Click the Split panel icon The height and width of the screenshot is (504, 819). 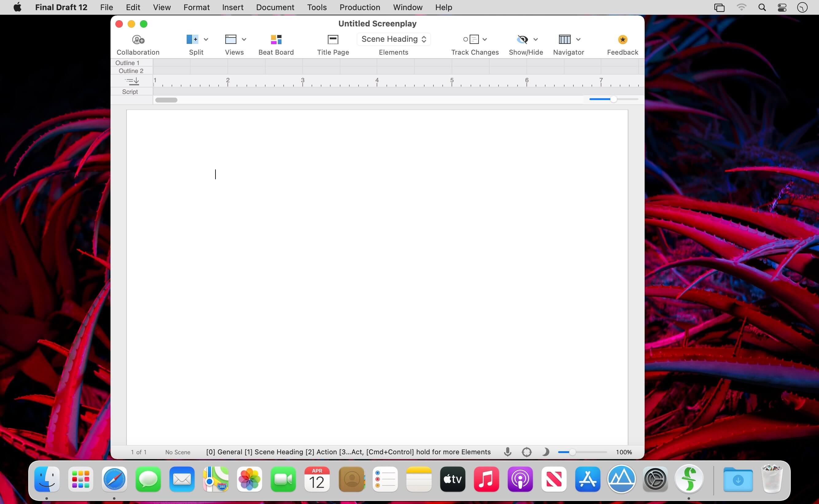[192, 39]
